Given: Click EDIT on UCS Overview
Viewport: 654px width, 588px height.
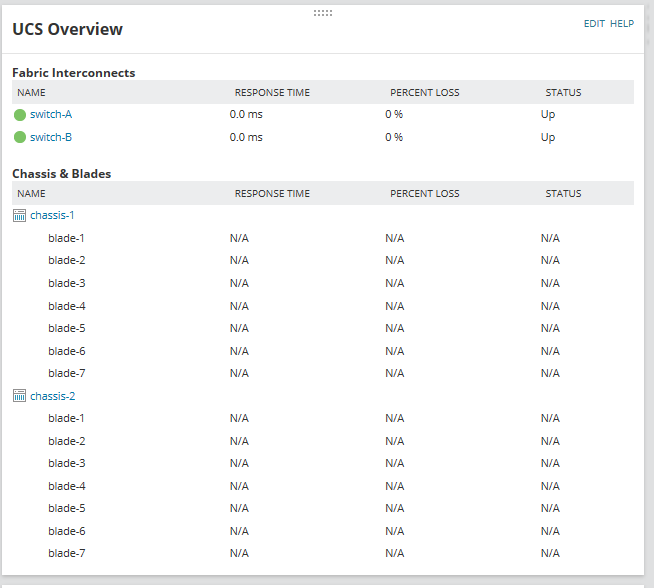Looking at the screenshot, I should pos(594,24).
